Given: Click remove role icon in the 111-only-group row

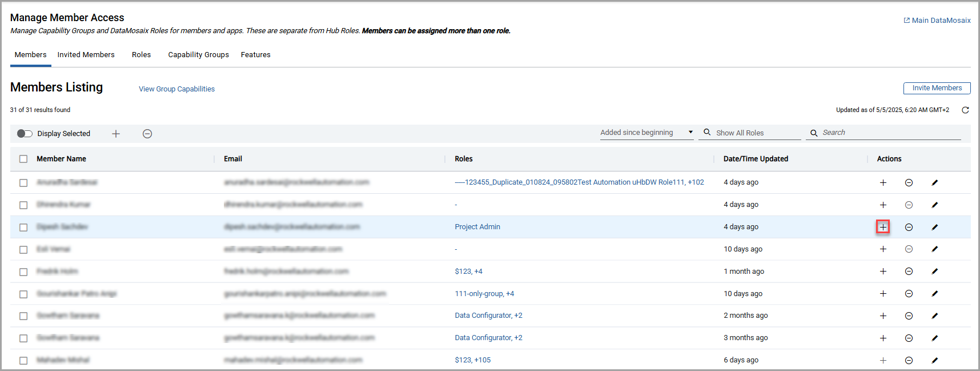Looking at the screenshot, I should tap(909, 294).
